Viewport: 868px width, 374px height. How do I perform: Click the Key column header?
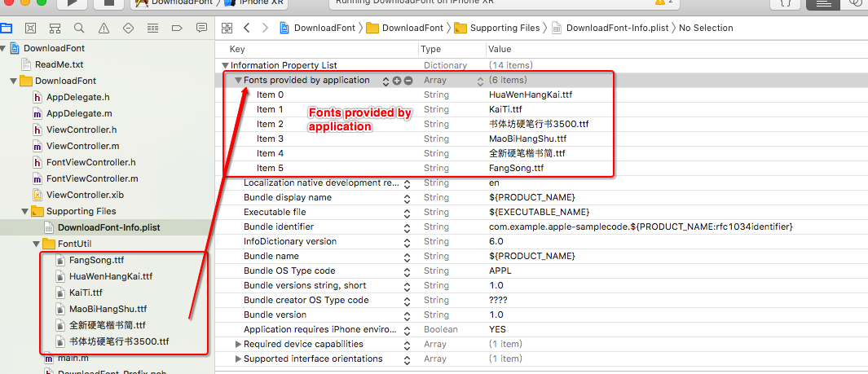click(x=237, y=49)
